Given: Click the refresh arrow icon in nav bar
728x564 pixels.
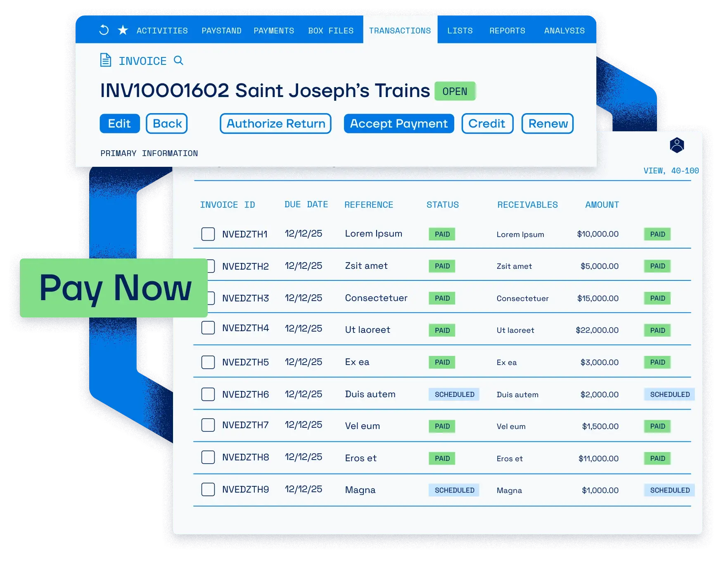Looking at the screenshot, I should click(x=104, y=30).
